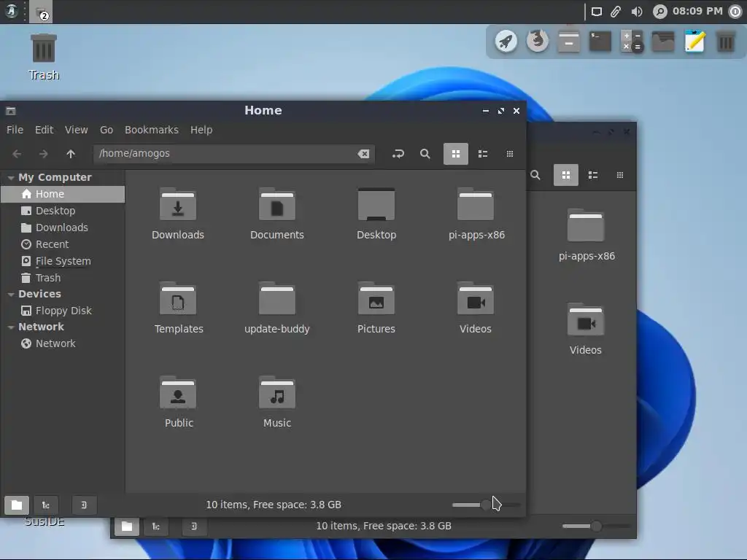Show tree sidebar in back window
Image resolution: width=747 pixels, height=560 pixels.
[156, 526]
